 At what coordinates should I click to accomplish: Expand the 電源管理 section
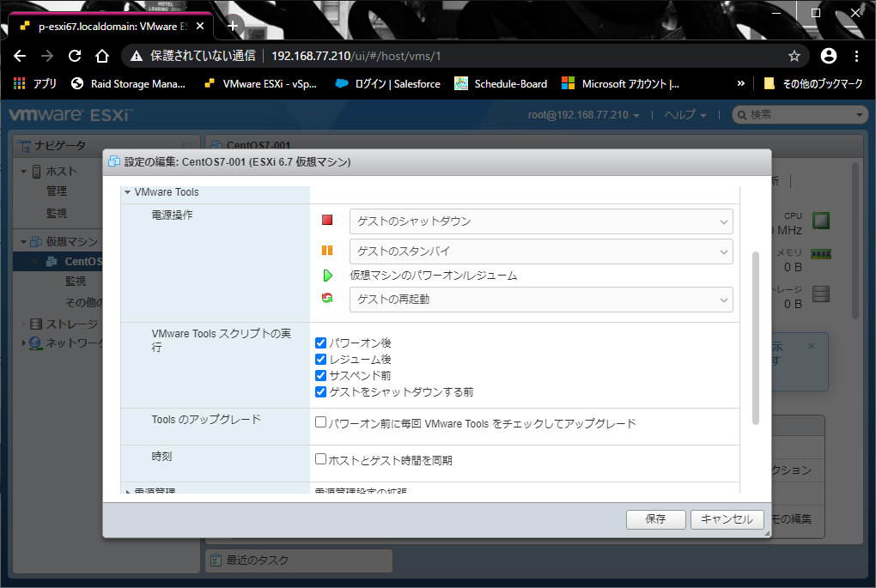128,491
